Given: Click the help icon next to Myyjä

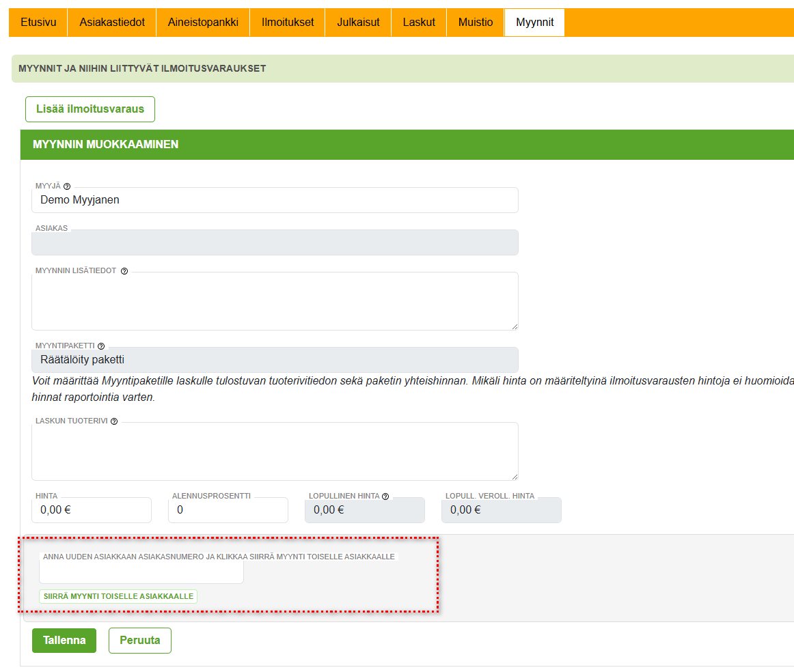Looking at the screenshot, I should click(x=67, y=186).
